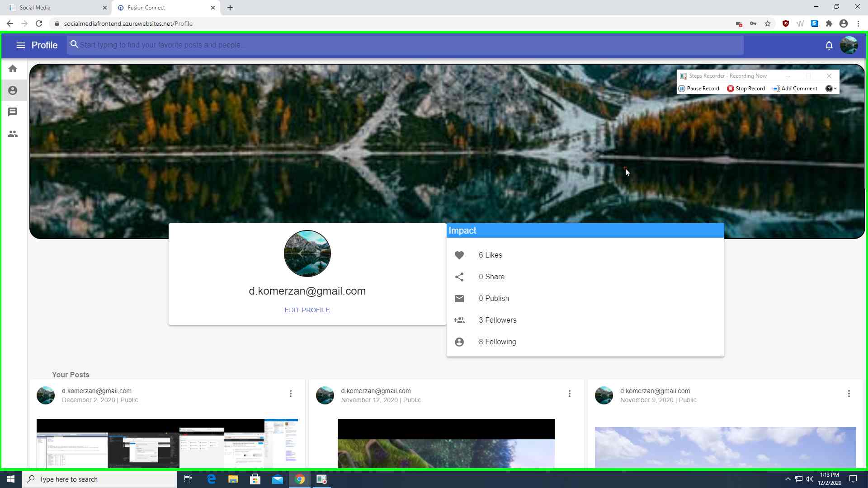This screenshot has width=868, height=488.
Task: Bookmark this page with the star icon
Action: click(768, 23)
